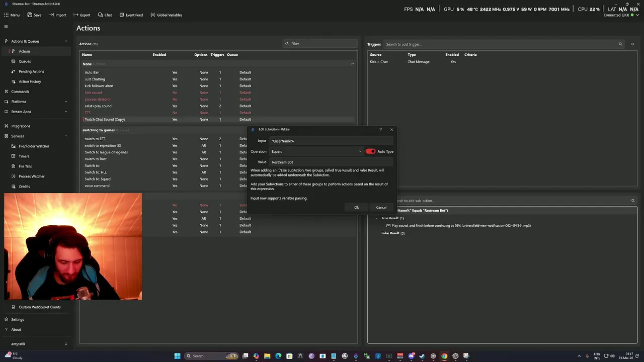Click the triggers search magnifier icon

(x=620, y=44)
